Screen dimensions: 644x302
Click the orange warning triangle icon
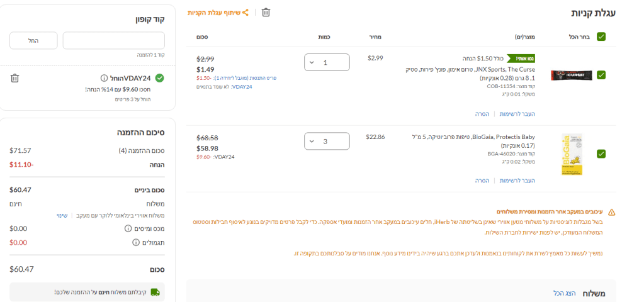click(x=611, y=212)
